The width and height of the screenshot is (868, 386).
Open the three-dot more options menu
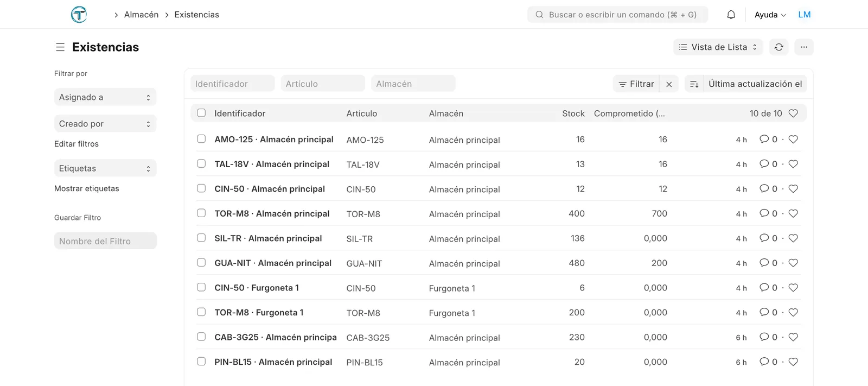click(804, 47)
